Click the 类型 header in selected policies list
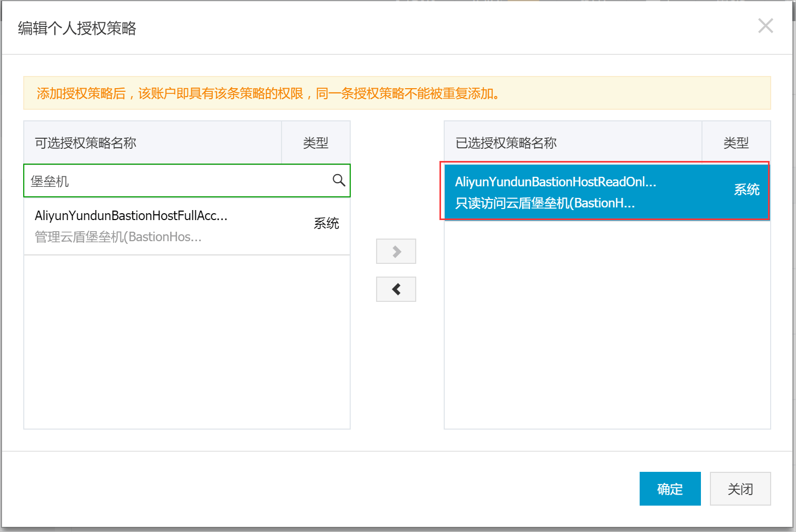The width and height of the screenshot is (796, 532). 736,142
